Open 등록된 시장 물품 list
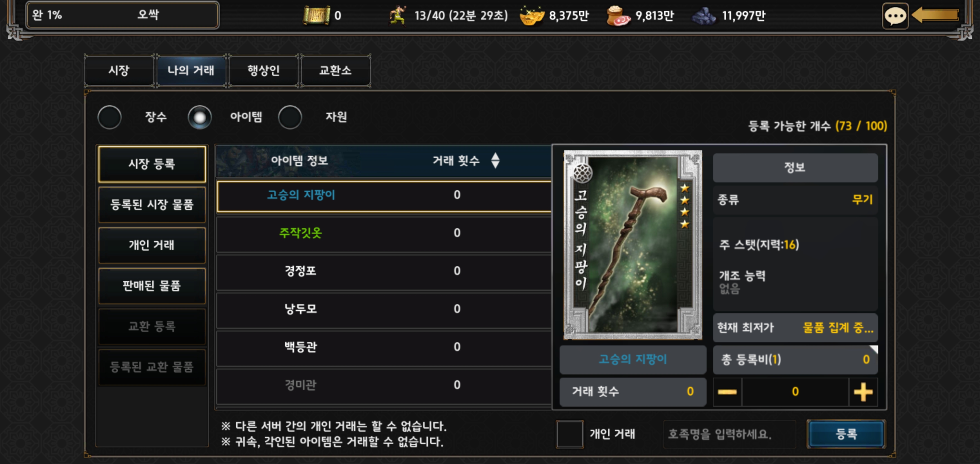 (152, 205)
